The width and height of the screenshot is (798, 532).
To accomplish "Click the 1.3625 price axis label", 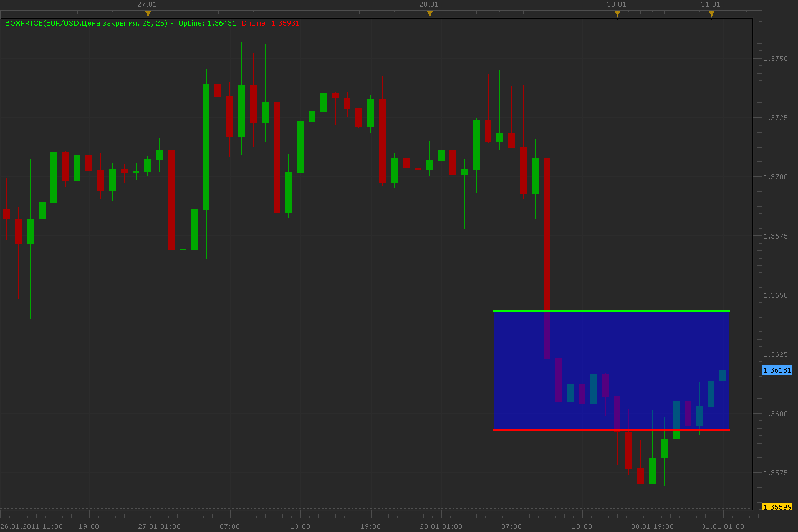I will (776, 354).
